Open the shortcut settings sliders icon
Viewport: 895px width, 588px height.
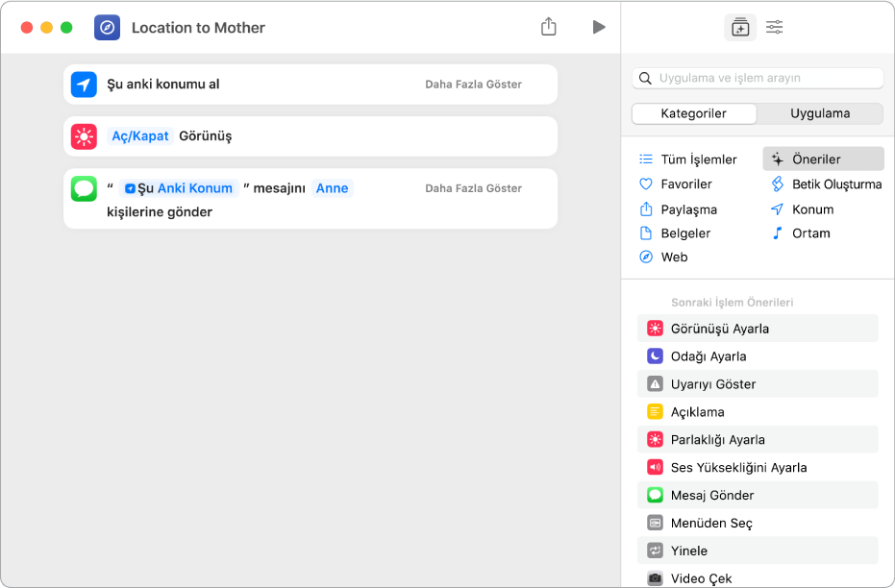tap(775, 28)
